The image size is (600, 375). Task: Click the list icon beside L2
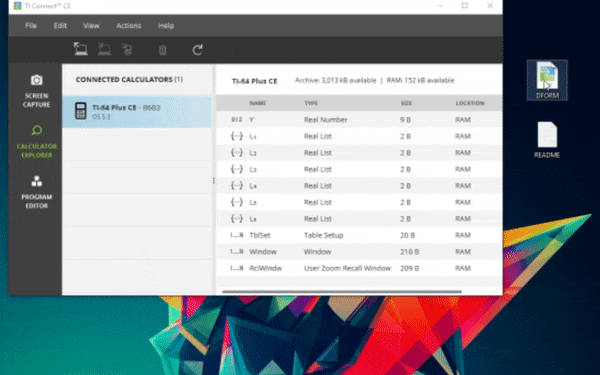237,152
